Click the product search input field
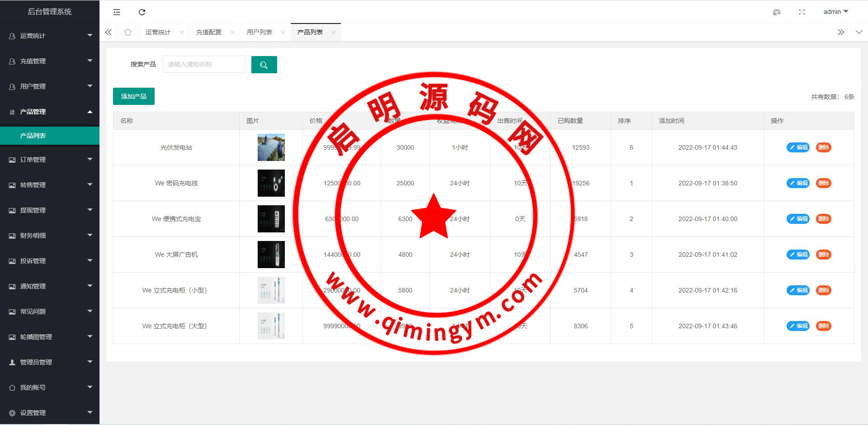The height and width of the screenshot is (425, 868). (203, 64)
